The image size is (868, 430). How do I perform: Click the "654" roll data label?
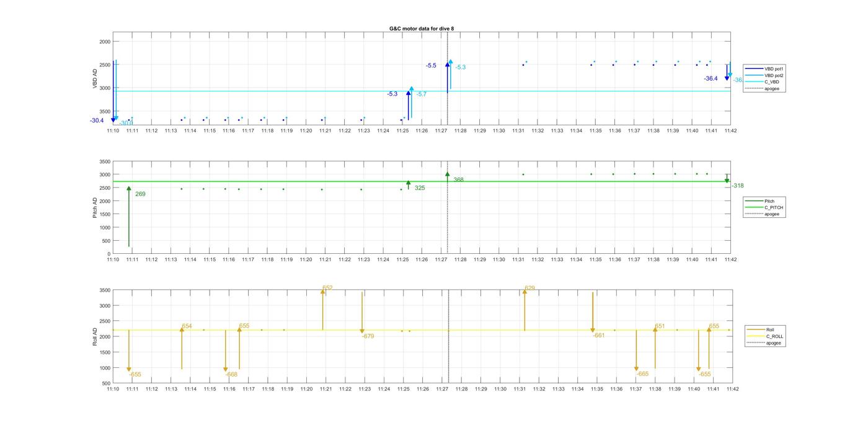coord(187,326)
